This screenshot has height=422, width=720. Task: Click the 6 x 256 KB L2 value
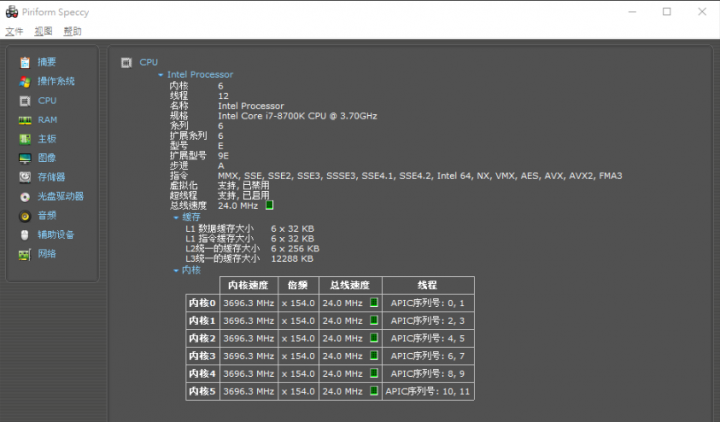[295, 249]
